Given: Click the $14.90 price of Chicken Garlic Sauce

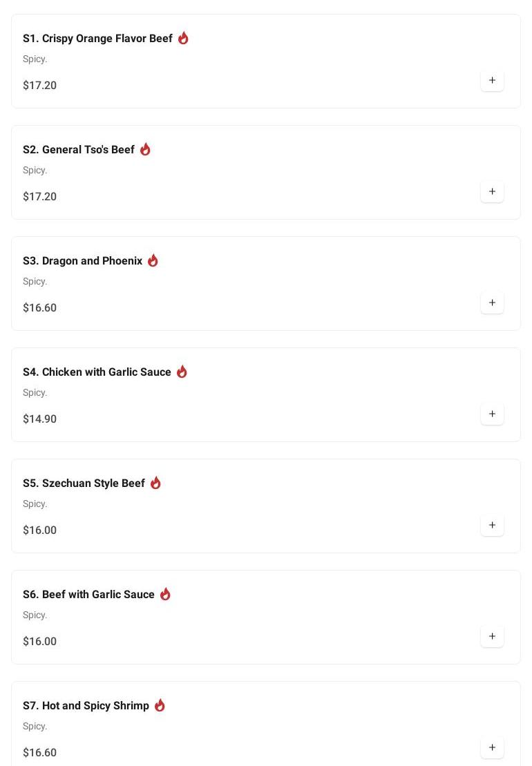Looking at the screenshot, I should pyautogui.click(x=40, y=419).
